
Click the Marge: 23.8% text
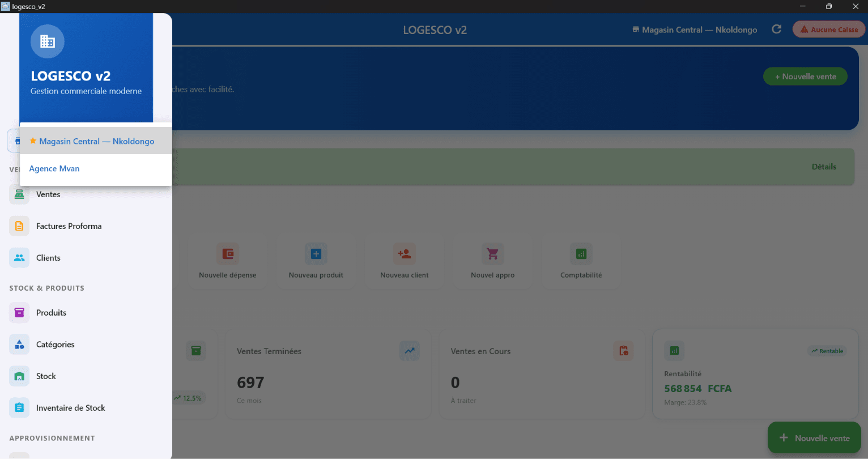pos(685,402)
